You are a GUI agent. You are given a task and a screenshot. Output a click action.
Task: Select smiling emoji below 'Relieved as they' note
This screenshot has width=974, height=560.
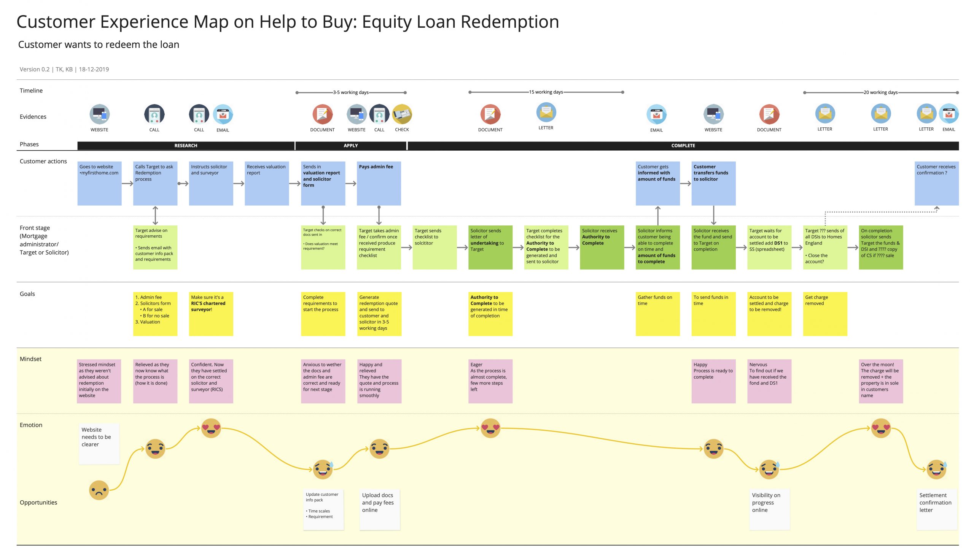pos(155,449)
